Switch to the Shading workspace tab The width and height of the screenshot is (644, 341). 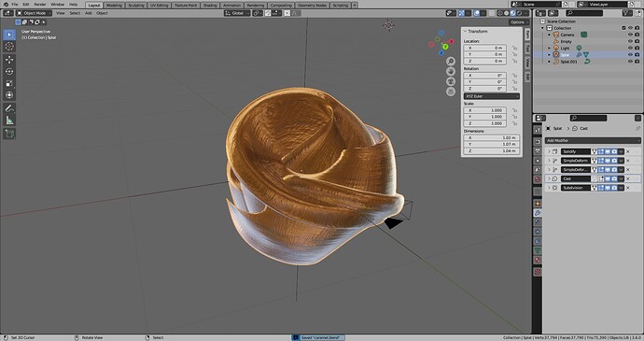click(x=210, y=6)
